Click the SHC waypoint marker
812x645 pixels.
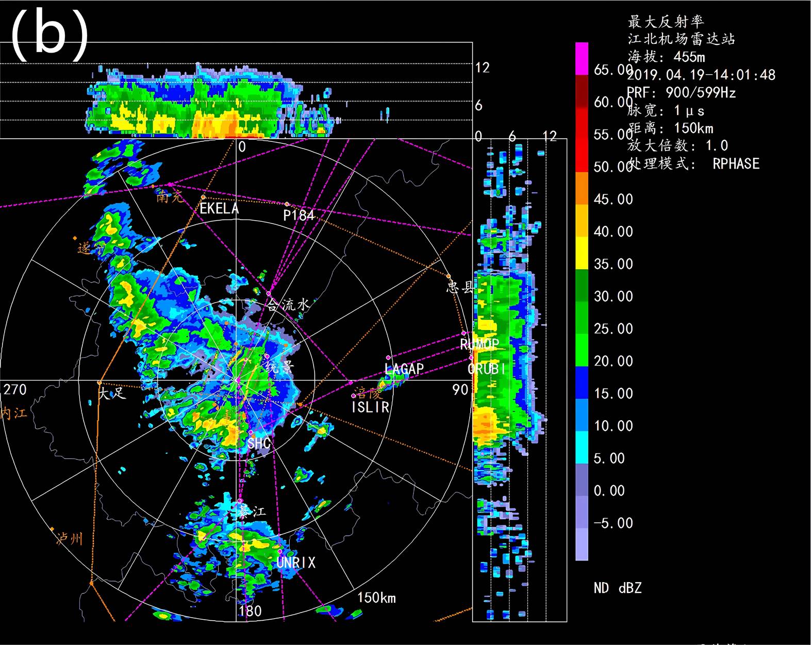(251, 432)
